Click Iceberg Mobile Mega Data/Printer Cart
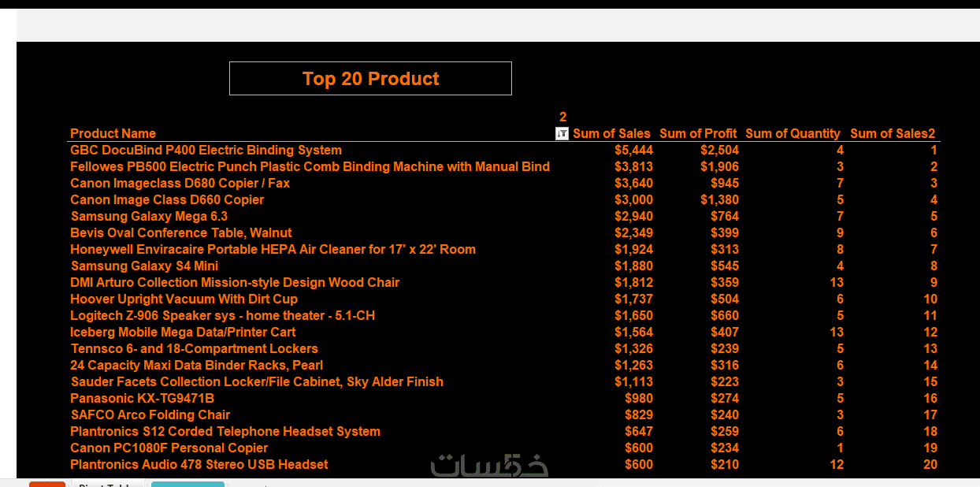 183,333
